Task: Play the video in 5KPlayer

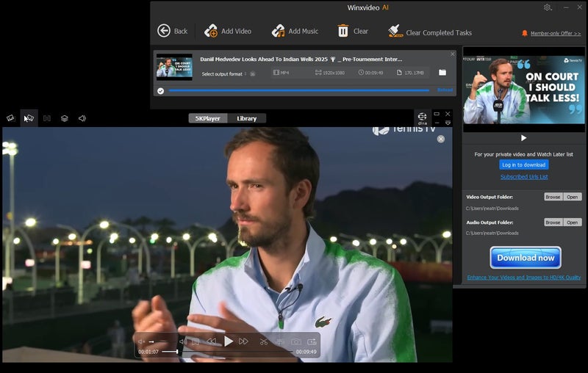Action: pos(229,341)
